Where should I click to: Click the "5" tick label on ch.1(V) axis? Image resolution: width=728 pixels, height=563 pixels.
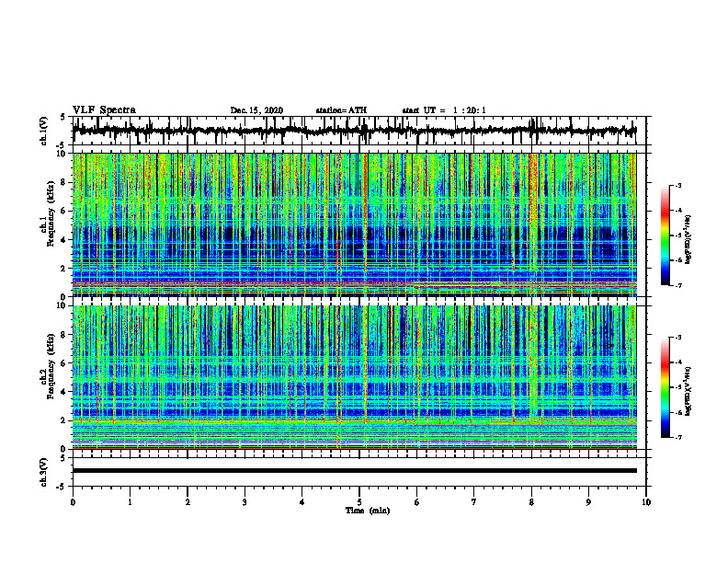63,118
